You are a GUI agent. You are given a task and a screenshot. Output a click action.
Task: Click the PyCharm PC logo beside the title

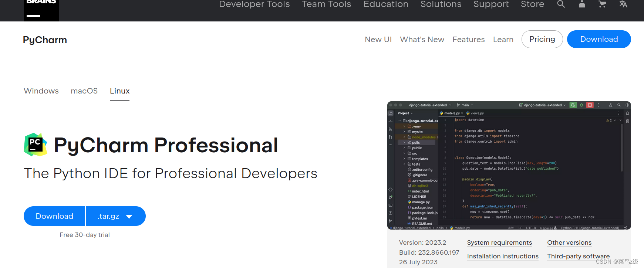(x=36, y=145)
